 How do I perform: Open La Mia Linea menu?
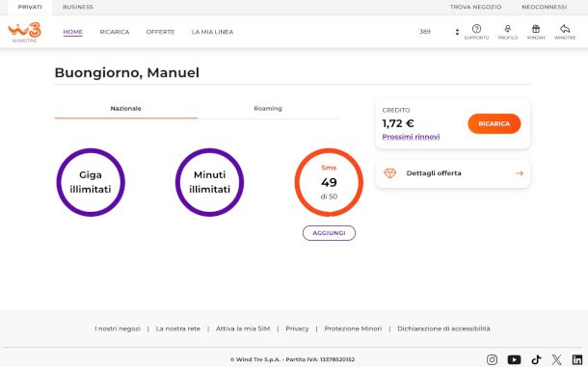[x=212, y=32]
